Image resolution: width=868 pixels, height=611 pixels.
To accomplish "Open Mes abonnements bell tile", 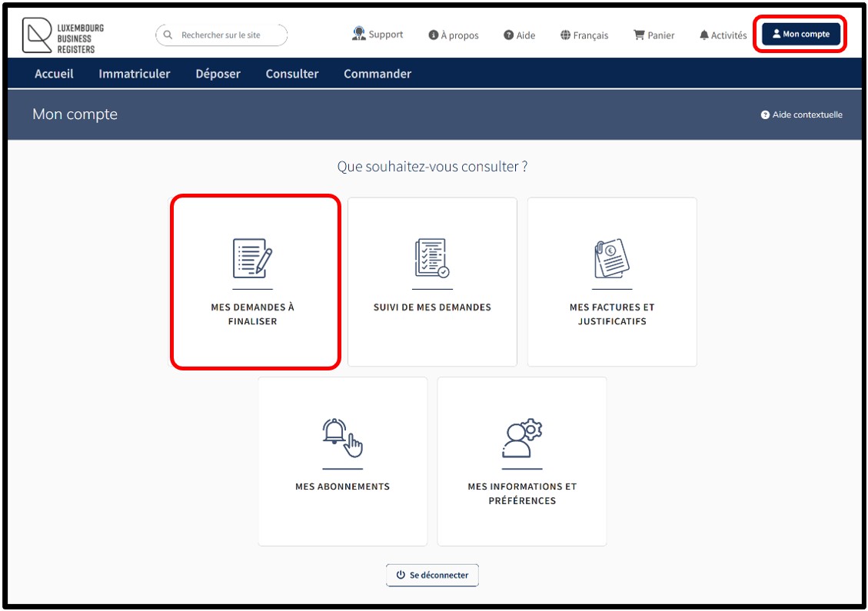I will pyautogui.click(x=342, y=461).
